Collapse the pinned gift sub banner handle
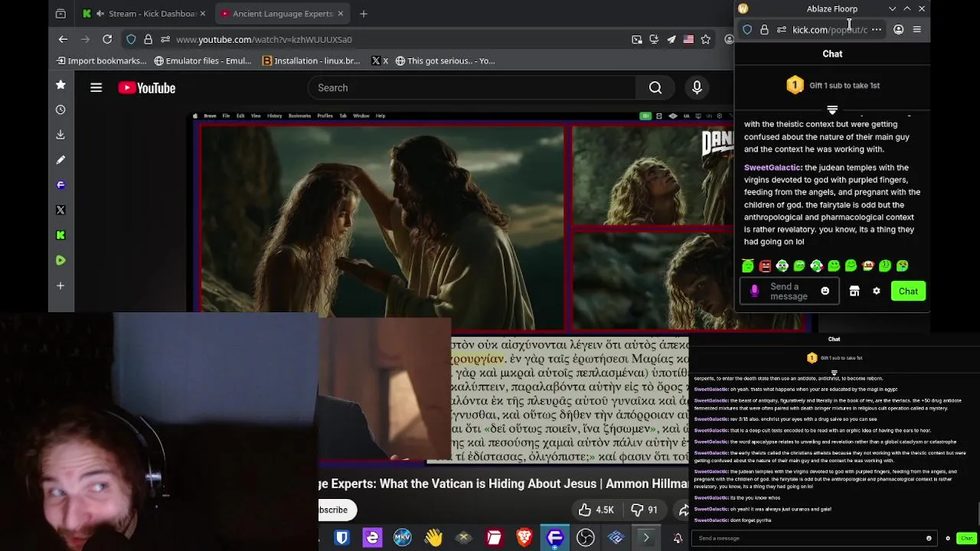 coord(832,110)
